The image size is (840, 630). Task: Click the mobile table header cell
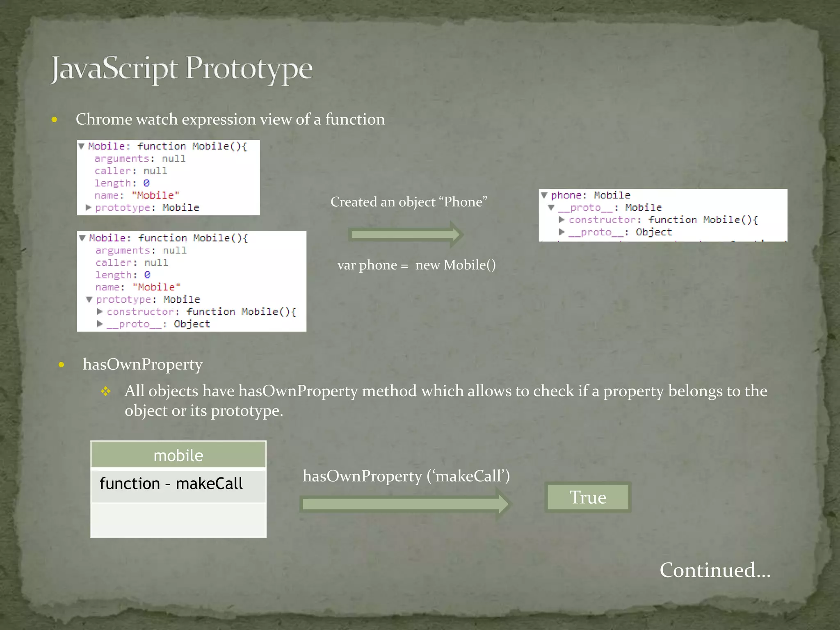click(178, 455)
